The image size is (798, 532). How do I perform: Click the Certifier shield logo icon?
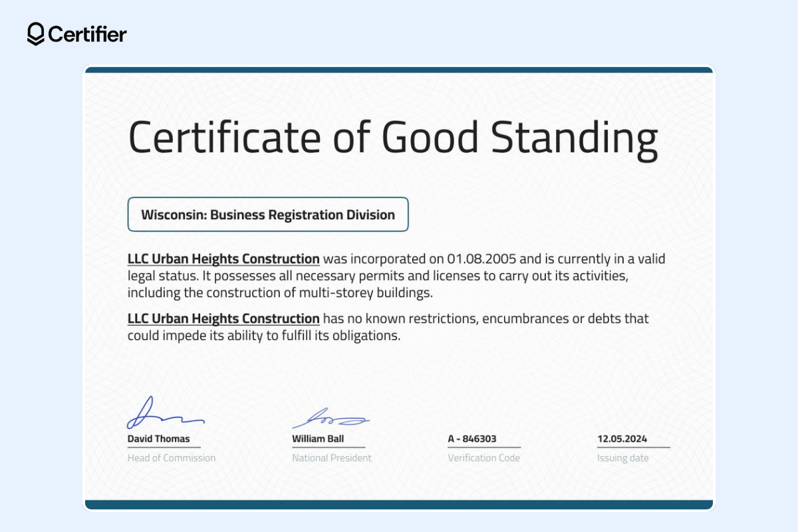[35, 33]
